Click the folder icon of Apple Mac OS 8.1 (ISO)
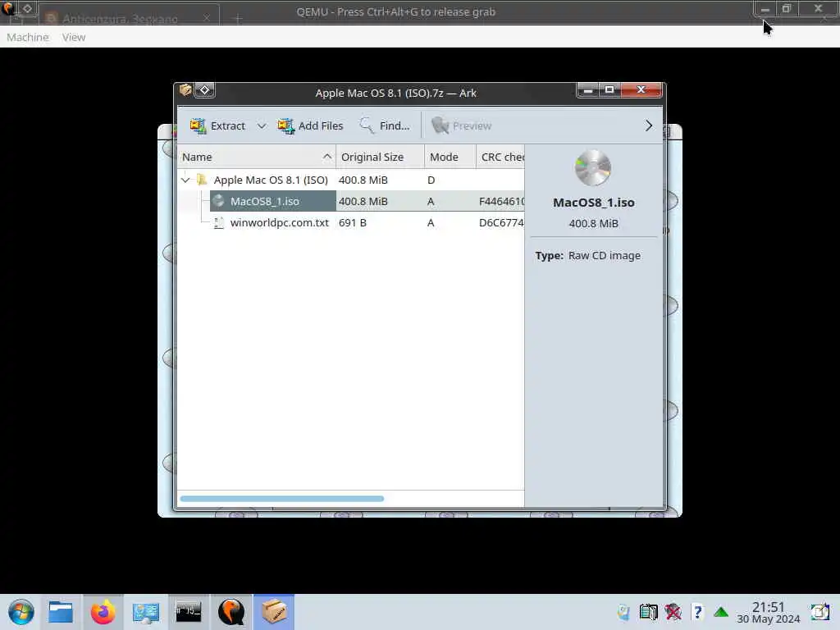 click(202, 180)
